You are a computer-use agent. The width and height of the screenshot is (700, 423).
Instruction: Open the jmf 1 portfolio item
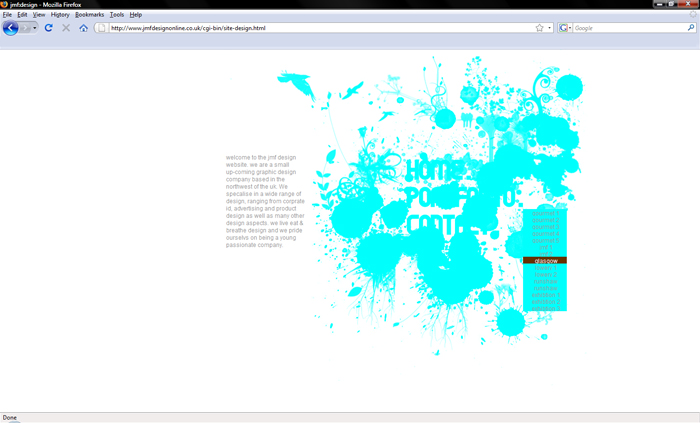[545, 247]
